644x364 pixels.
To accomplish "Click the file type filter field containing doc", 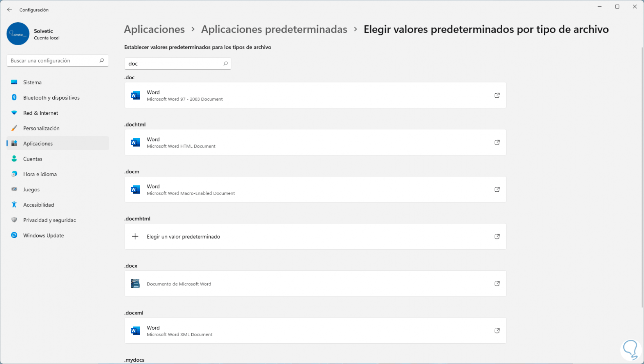I will pyautogui.click(x=178, y=64).
